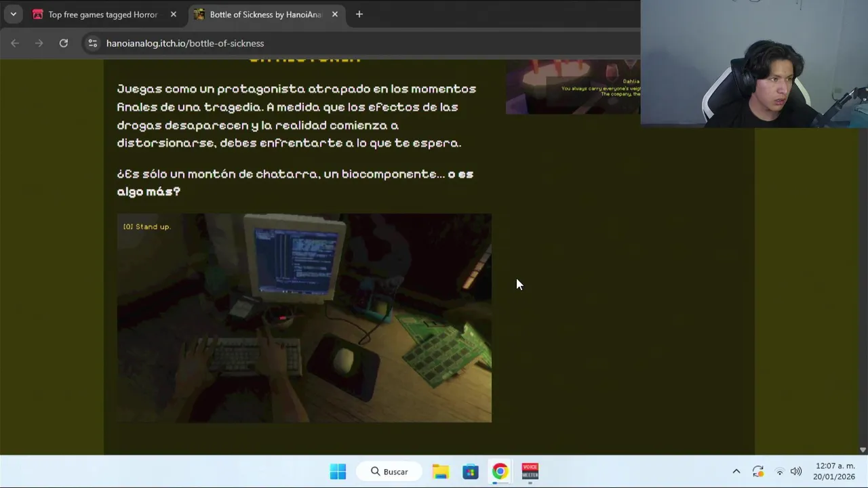The height and width of the screenshot is (488, 868).
Task: Click the sync update tray icon
Action: [758, 472]
